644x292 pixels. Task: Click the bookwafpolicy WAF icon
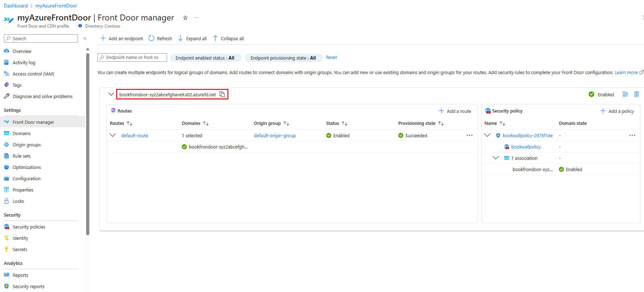[x=507, y=147]
